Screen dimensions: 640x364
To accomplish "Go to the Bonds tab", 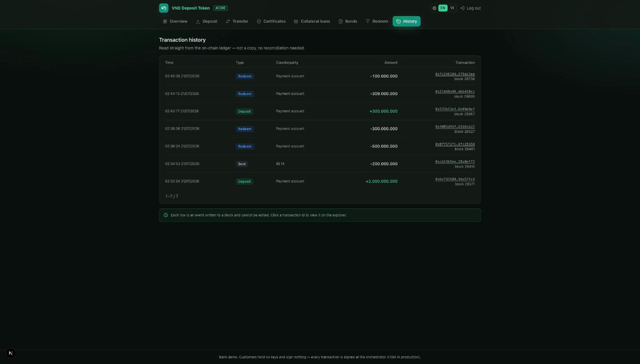I will point(348,21).
